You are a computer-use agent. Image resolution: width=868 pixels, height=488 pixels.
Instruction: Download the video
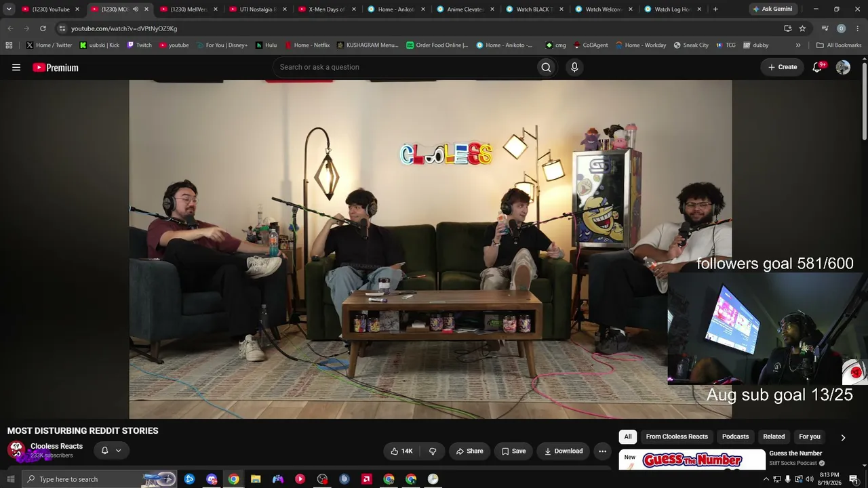coord(561,451)
